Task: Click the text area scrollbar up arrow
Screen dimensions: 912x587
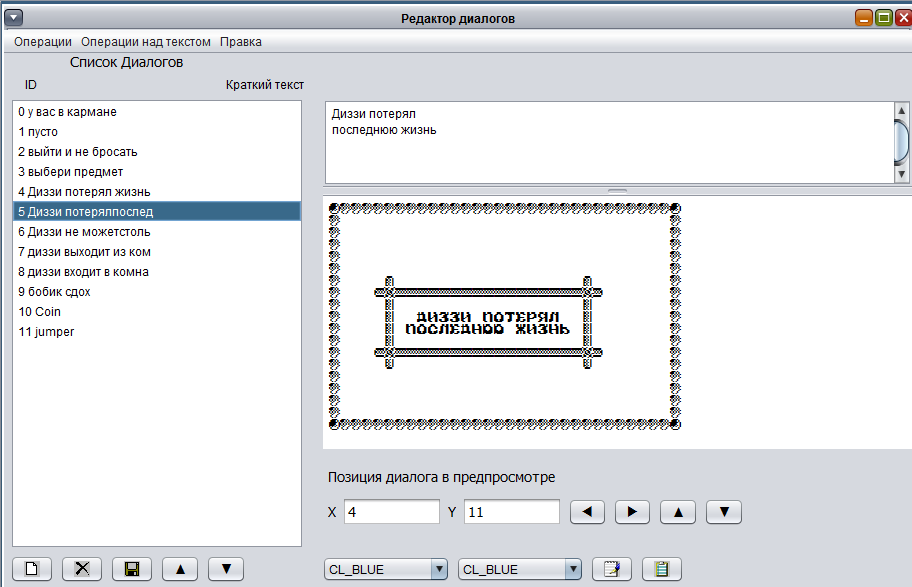Action: pyautogui.click(x=902, y=110)
